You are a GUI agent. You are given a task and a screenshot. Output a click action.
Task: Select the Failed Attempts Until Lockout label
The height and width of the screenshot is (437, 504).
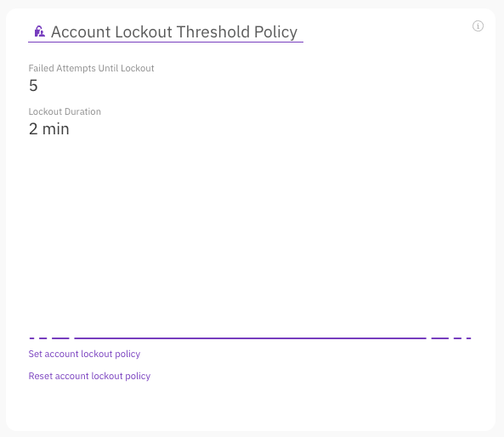(91, 68)
